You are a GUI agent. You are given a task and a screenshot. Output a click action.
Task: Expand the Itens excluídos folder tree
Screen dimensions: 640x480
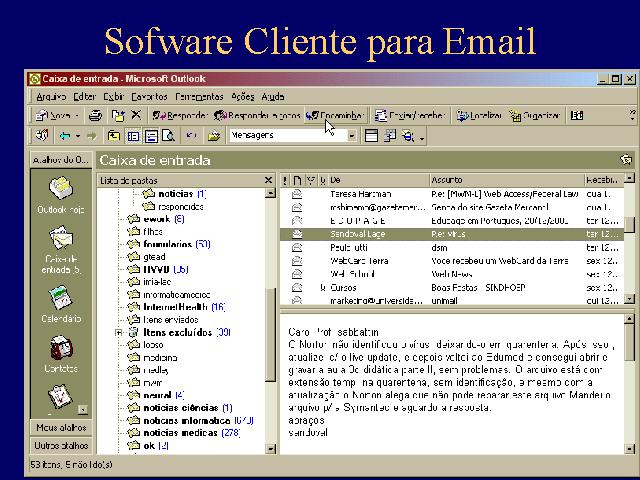[x=119, y=332]
